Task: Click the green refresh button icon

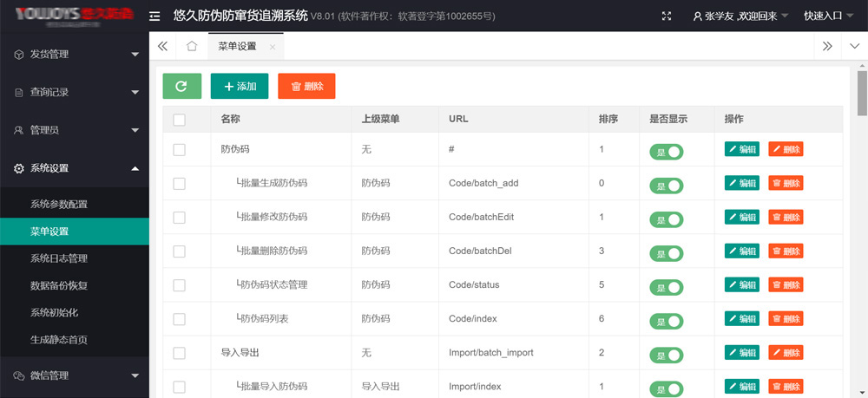Action: click(181, 86)
